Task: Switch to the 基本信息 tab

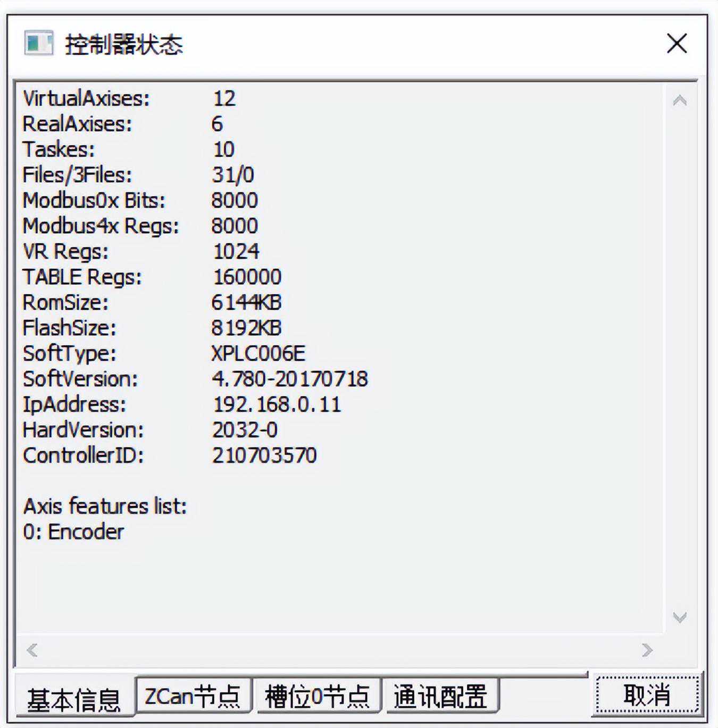Action: coord(74,697)
